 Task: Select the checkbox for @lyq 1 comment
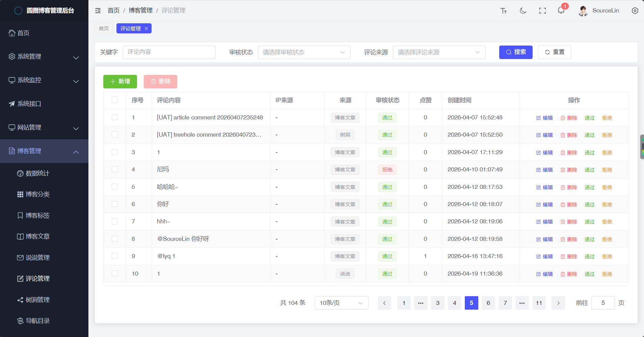(x=115, y=256)
